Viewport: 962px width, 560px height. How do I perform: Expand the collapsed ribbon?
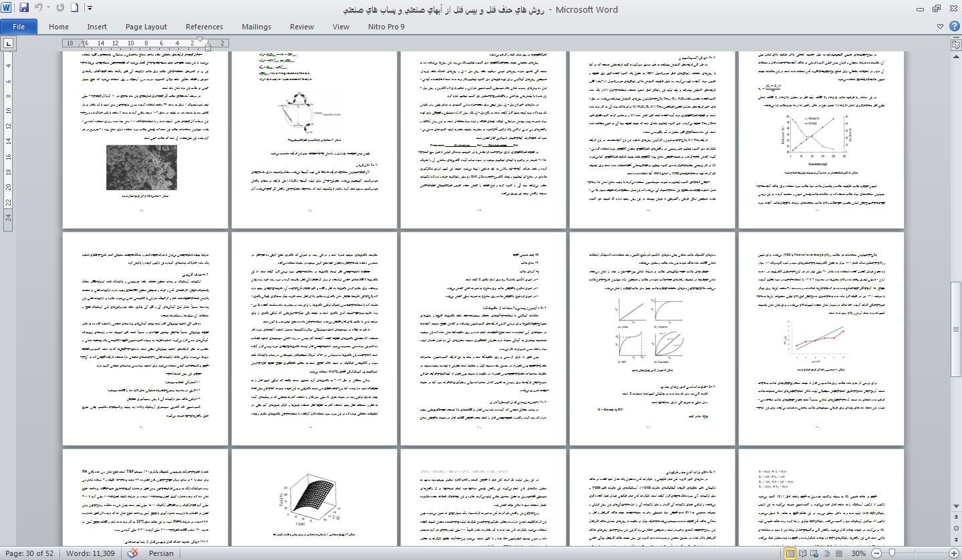click(x=940, y=27)
